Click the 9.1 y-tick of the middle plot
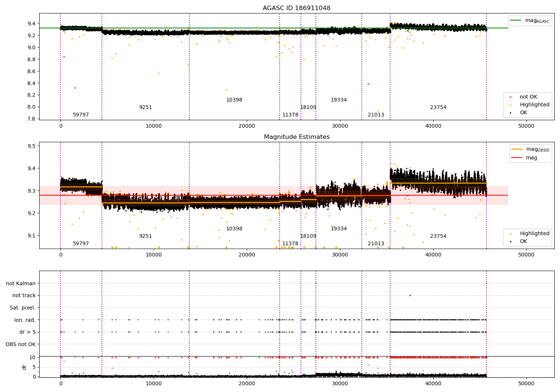The image size is (560, 392). tap(31, 236)
